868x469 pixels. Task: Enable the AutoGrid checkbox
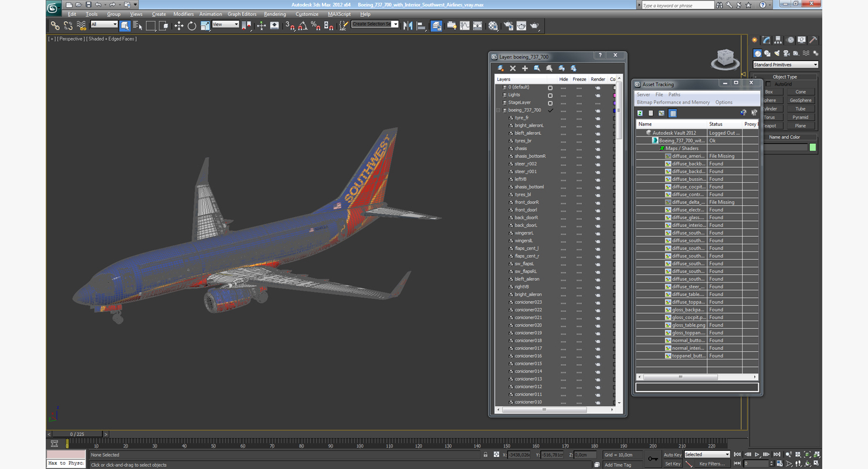coord(768,84)
